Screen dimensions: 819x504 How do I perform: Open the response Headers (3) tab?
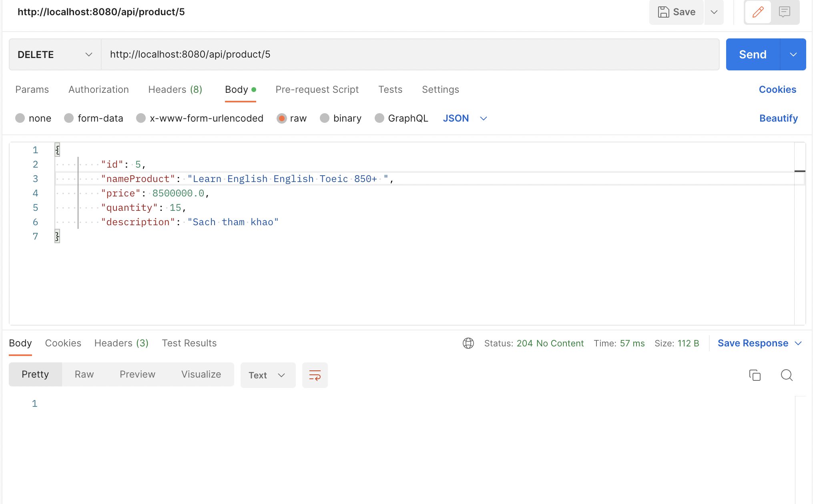click(x=121, y=343)
